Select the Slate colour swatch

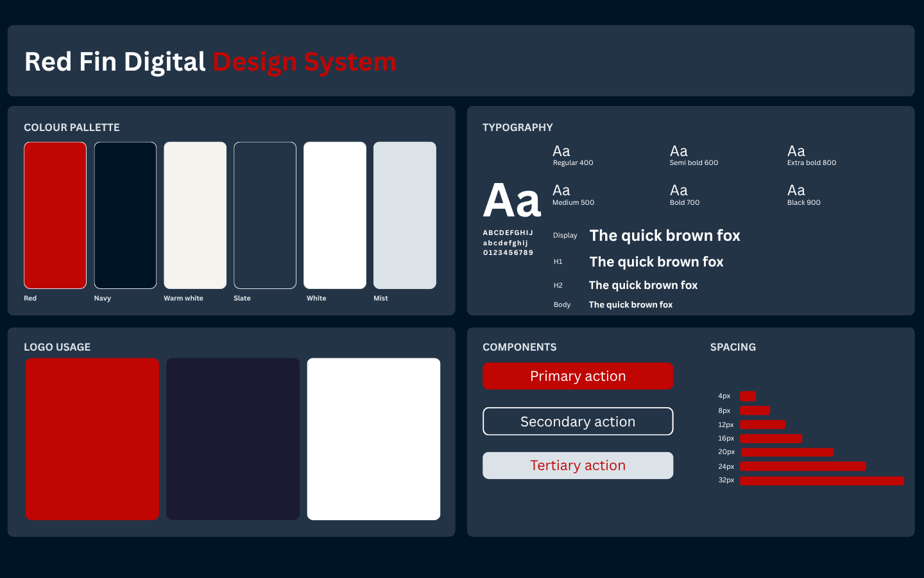(x=265, y=215)
